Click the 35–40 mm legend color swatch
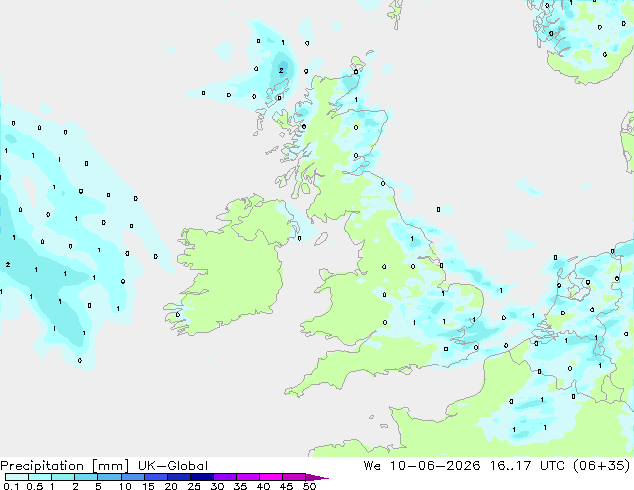Image resolution: width=634 pixels, height=490 pixels. click(x=248, y=477)
